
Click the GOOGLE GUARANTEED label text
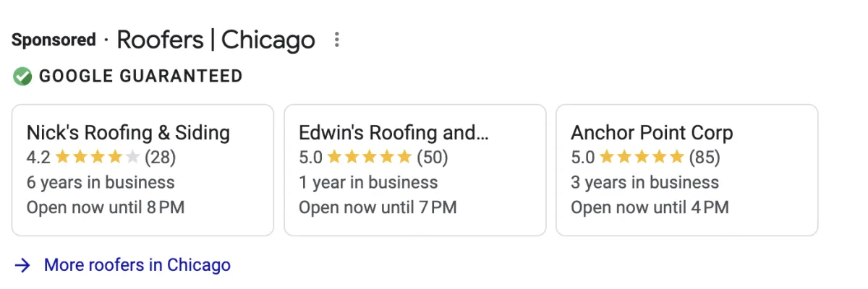coord(141,76)
